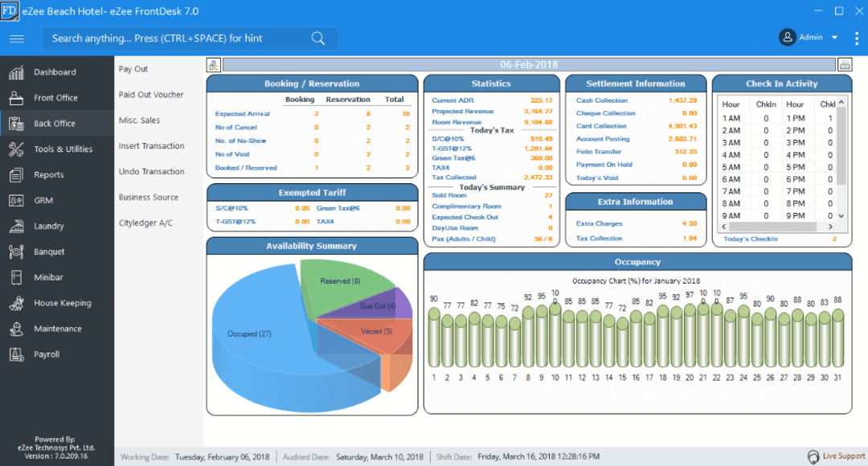Viewport: 868px width, 466px height.
Task: Open the Dashboard module icon
Action: [x=17, y=72]
